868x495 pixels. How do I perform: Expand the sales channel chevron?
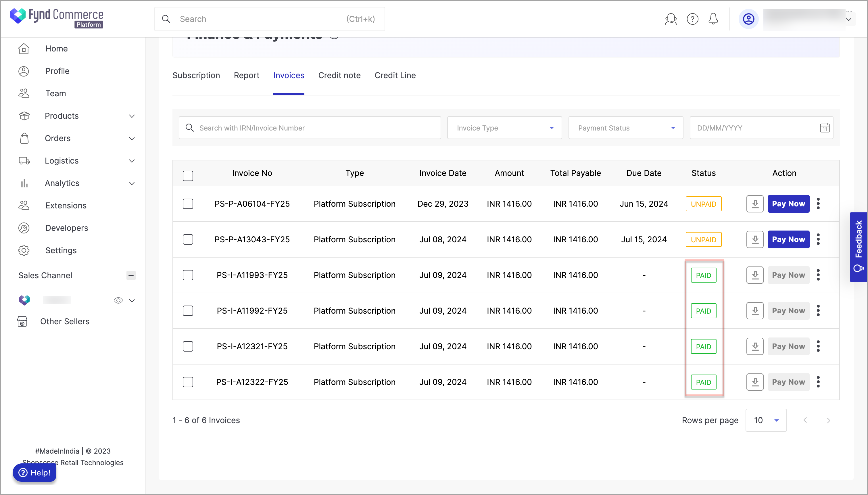coord(132,301)
